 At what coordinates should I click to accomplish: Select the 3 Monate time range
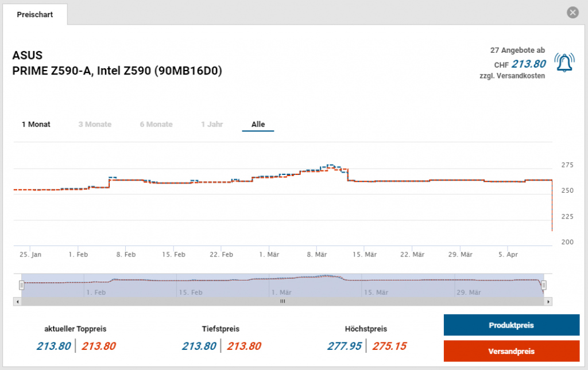click(95, 124)
